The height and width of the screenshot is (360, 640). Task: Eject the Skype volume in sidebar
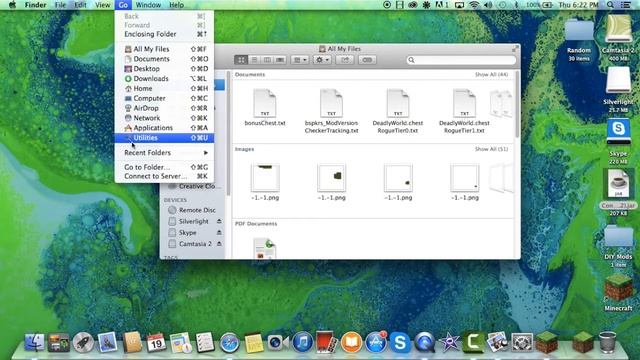(x=219, y=233)
